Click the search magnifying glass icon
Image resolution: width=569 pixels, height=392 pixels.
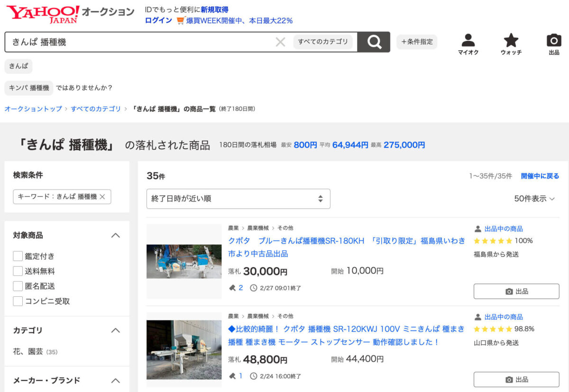coord(374,42)
